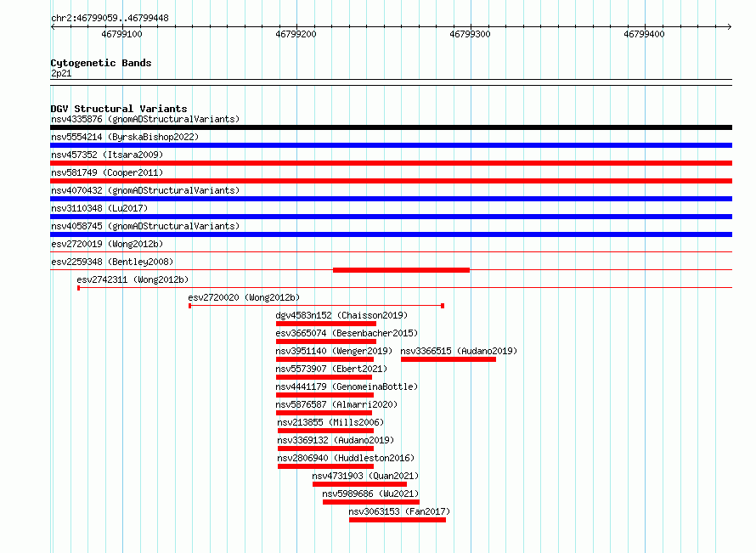Click the red bar under nsv3063153 Fan2017
Screen dimensions: 756x553
click(398, 520)
